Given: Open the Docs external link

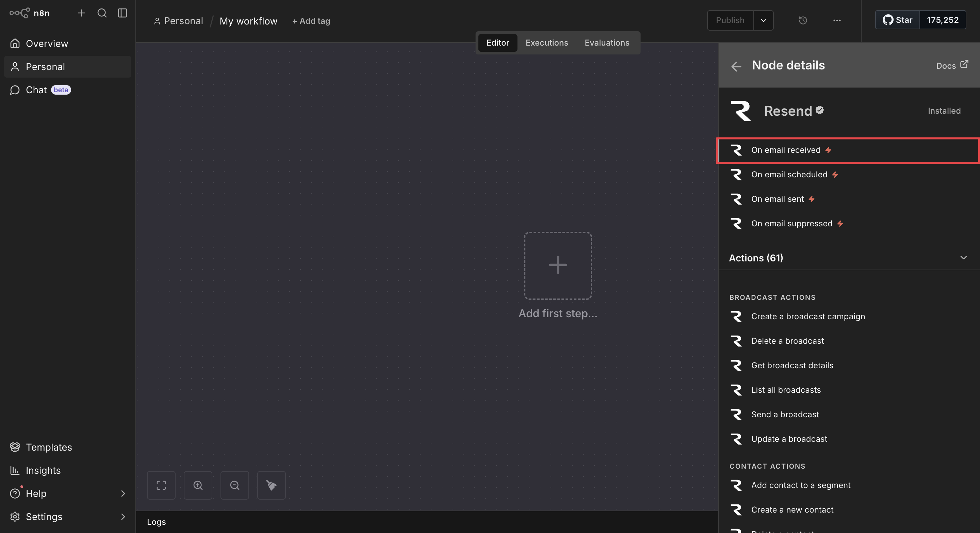Looking at the screenshot, I should pos(952,65).
